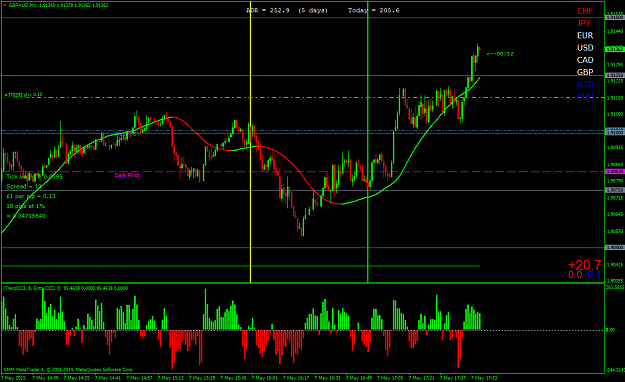Click the Daily Pivot label

127,175
